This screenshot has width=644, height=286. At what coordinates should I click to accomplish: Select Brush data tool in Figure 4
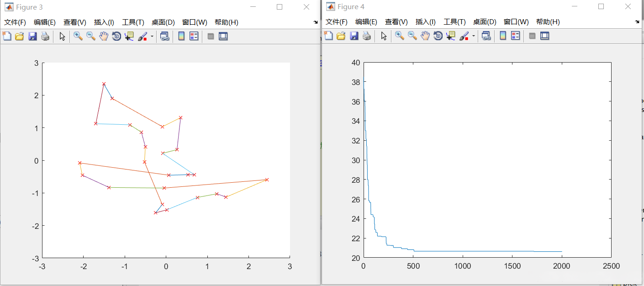coord(464,36)
